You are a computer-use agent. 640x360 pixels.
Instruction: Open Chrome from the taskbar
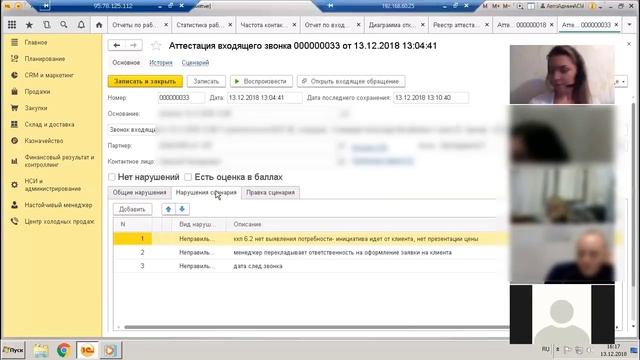(63, 350)
